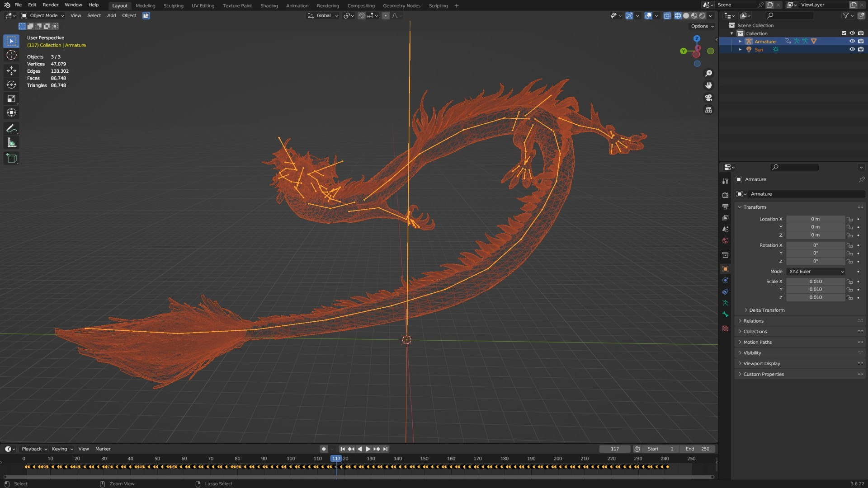Click the pan hand viewport gizmo

click(x=708, y=85)
